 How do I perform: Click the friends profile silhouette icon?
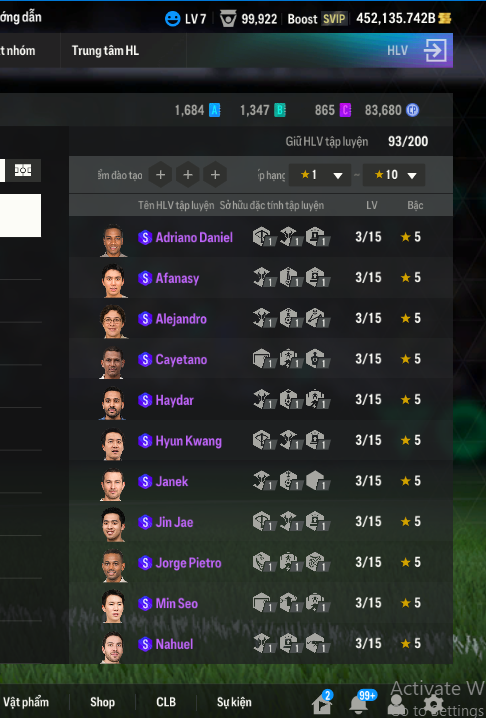tap(396, 704)
